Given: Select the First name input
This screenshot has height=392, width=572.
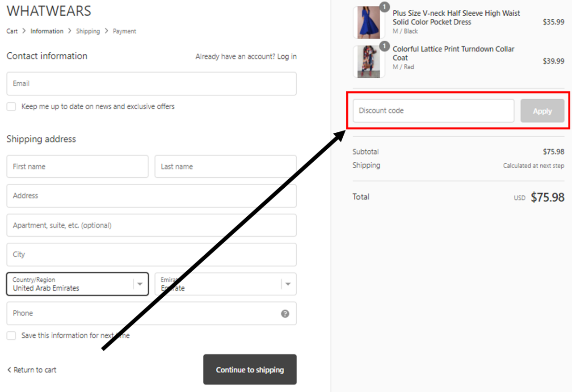Looking at the screenshot, I should tap(77, 167).
